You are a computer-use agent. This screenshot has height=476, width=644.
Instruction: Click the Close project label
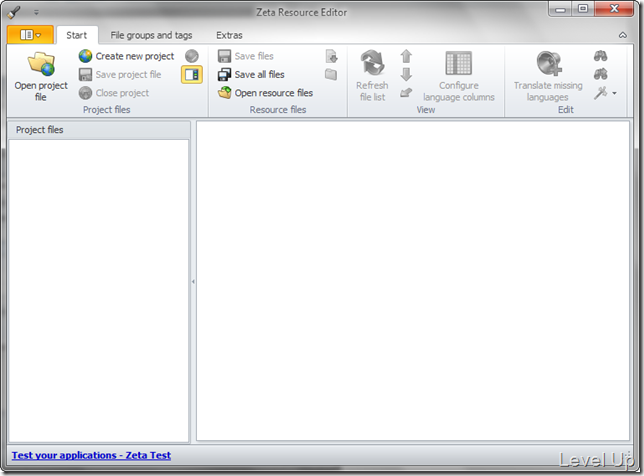(x=122, y=93)
